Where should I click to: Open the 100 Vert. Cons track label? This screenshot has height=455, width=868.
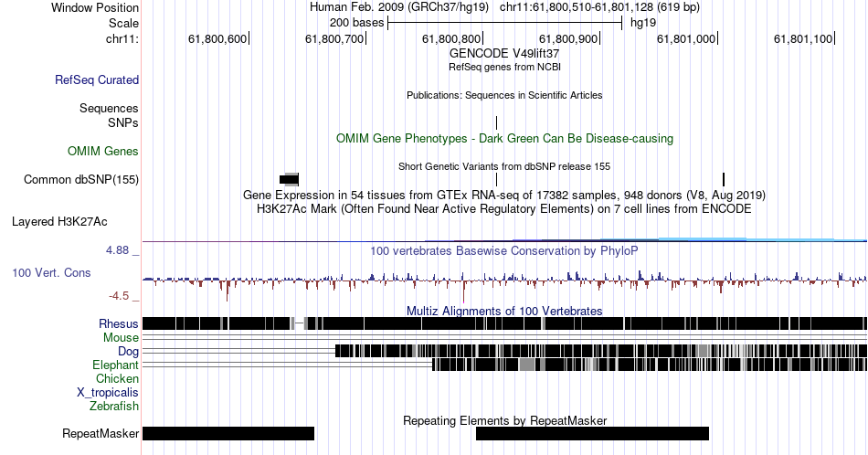51,272
